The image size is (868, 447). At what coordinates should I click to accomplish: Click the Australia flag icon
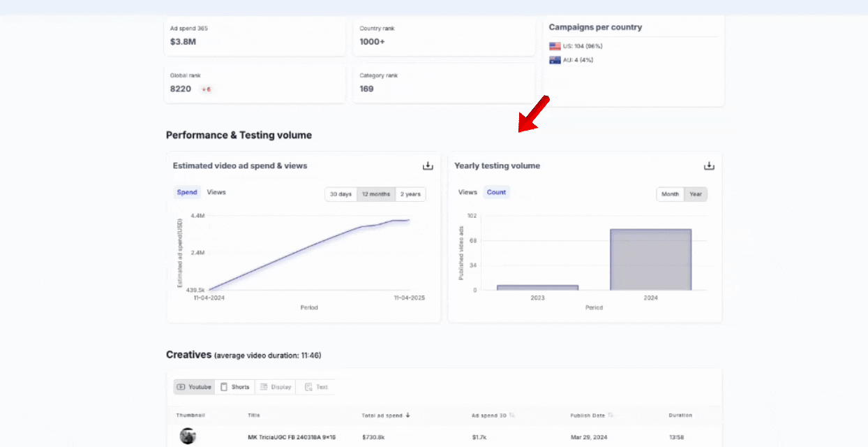(x=555, y=60)
